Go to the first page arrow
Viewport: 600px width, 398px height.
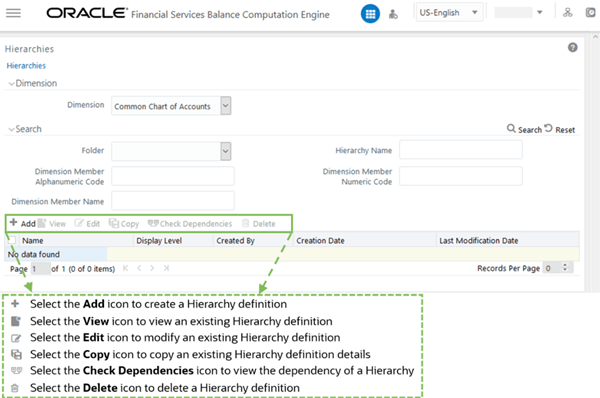coord(126,268)
